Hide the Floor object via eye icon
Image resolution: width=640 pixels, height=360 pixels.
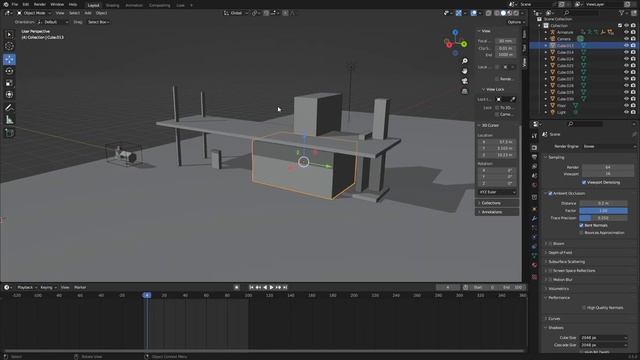click(626, 105)
